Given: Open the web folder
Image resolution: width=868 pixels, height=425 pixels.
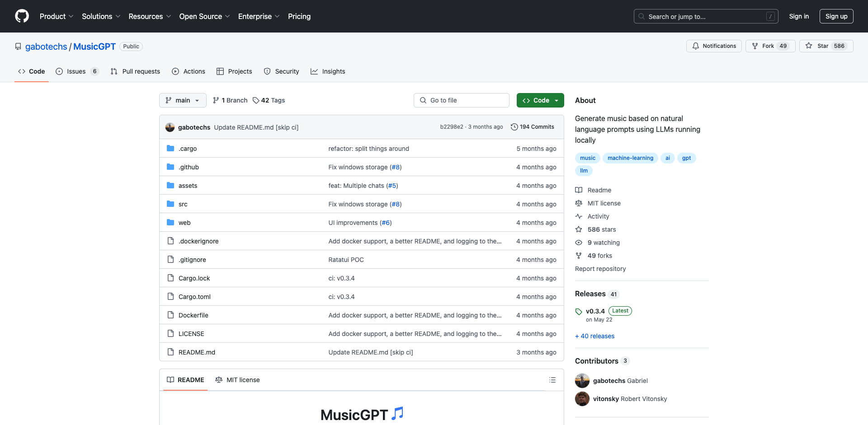Looking at the screenshot, I should click(x=184, y=223).
